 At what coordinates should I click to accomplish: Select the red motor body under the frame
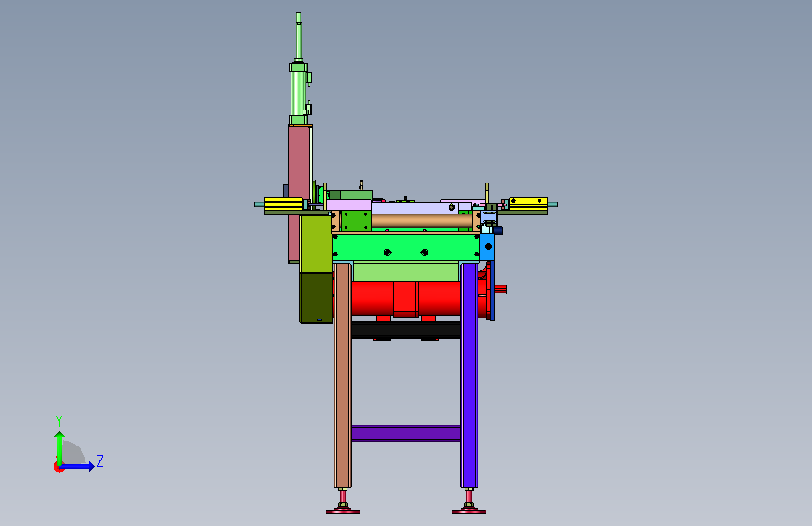pyautogui.click(x=406, y=299)
